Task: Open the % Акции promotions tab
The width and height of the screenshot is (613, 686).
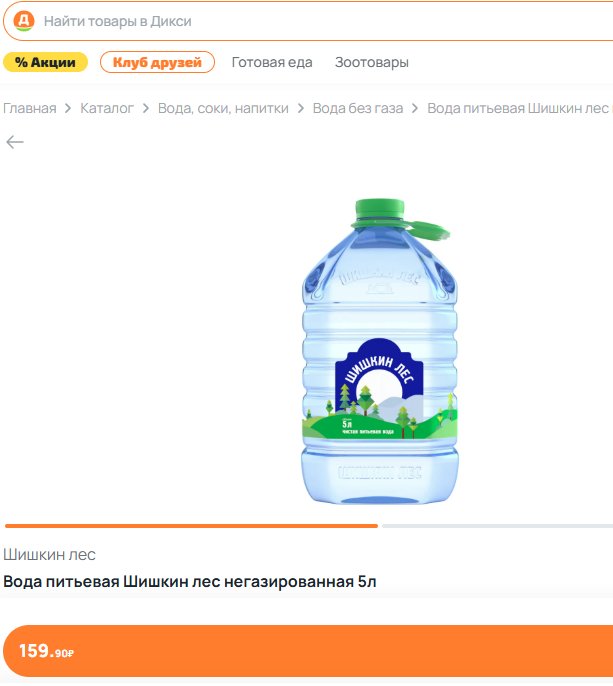Action: point(46,62)
